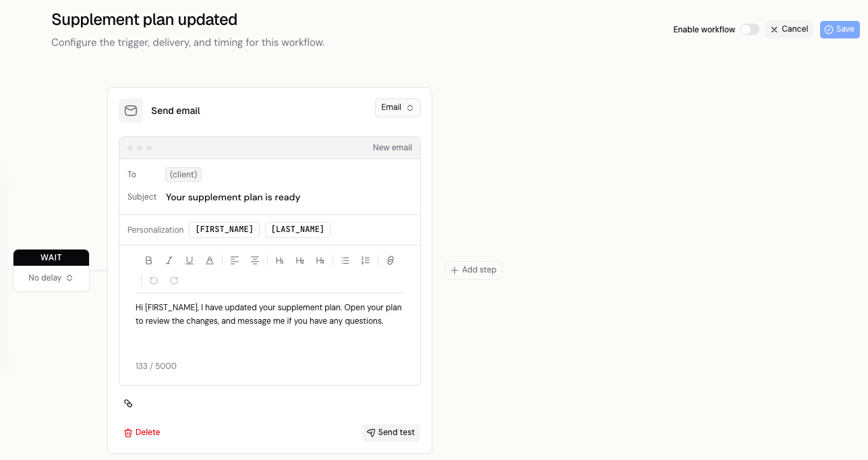Delete this send email step
Screen dimensions: 868x460
142,432
